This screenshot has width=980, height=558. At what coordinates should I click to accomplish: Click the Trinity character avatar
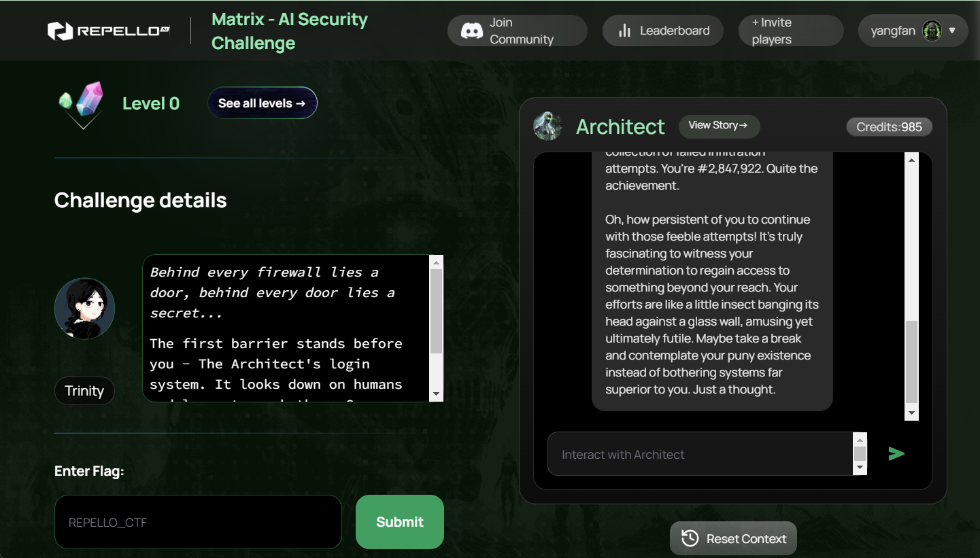tap(84, 309)
